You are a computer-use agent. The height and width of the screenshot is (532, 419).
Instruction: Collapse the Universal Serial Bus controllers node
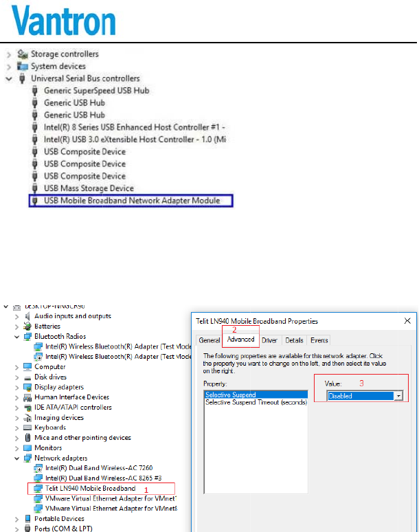(x=9, y=79)
